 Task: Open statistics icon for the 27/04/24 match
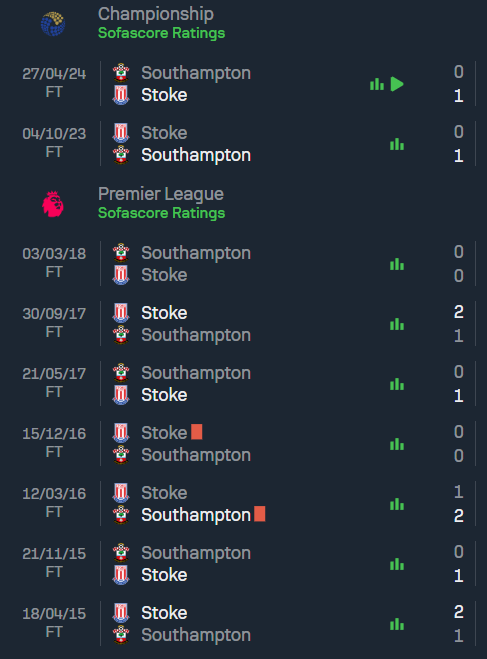coord(377,84)
